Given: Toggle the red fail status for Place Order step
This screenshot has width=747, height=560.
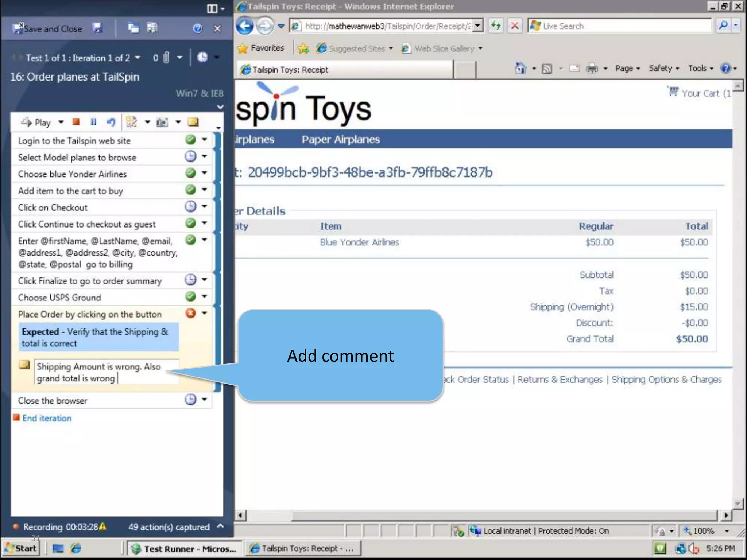Looking at the screenshot, I should tap(190, 313).
